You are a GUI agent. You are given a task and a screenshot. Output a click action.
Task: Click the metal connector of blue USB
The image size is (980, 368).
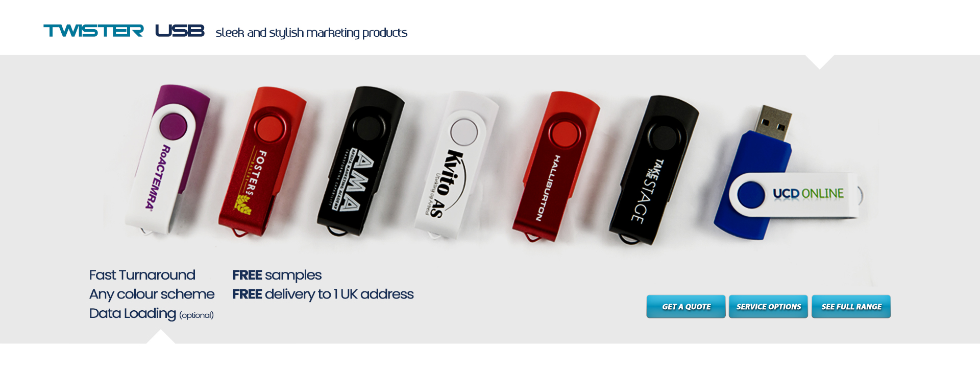773,123
